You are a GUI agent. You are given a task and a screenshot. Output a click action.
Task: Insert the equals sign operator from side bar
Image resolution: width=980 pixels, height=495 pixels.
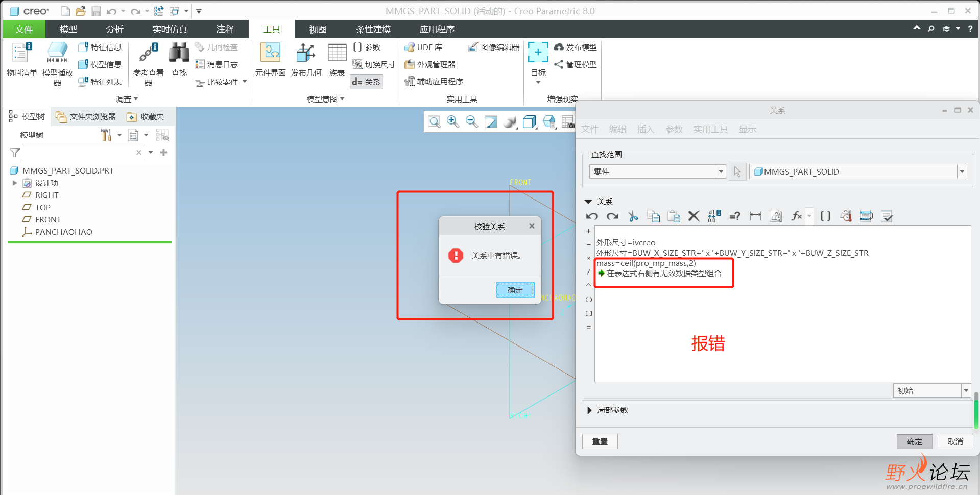tap(588, 327)
